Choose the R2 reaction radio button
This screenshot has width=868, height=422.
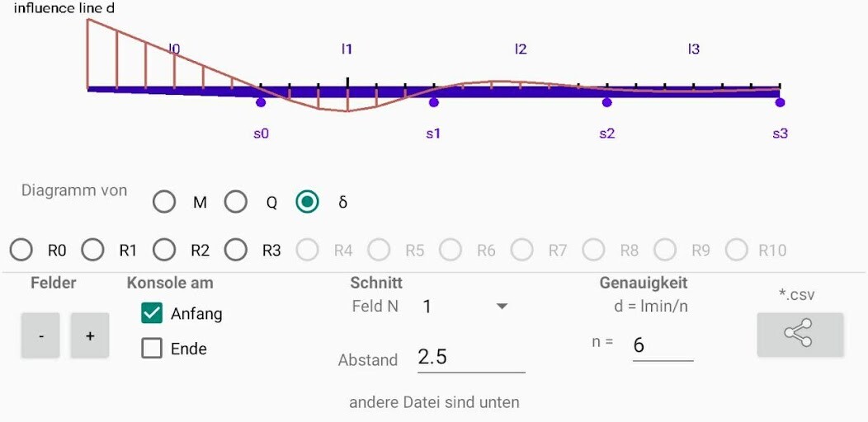click(x=164, y=250)
